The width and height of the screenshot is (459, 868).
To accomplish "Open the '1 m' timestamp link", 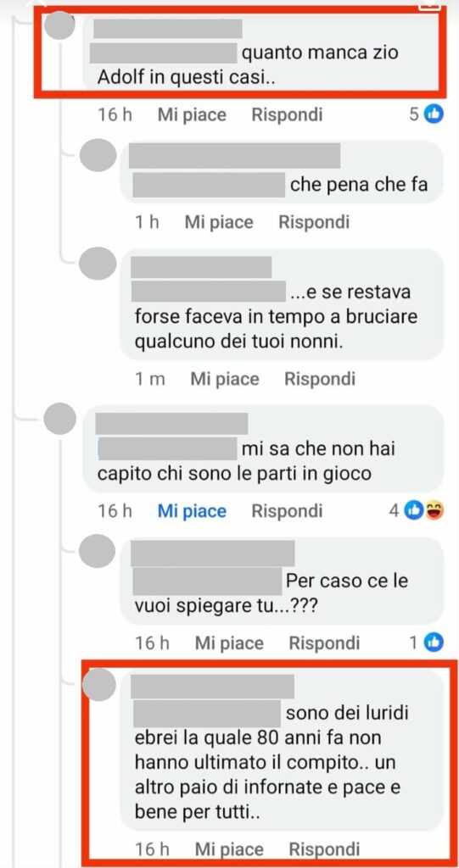I will click(x=150, y=379).
